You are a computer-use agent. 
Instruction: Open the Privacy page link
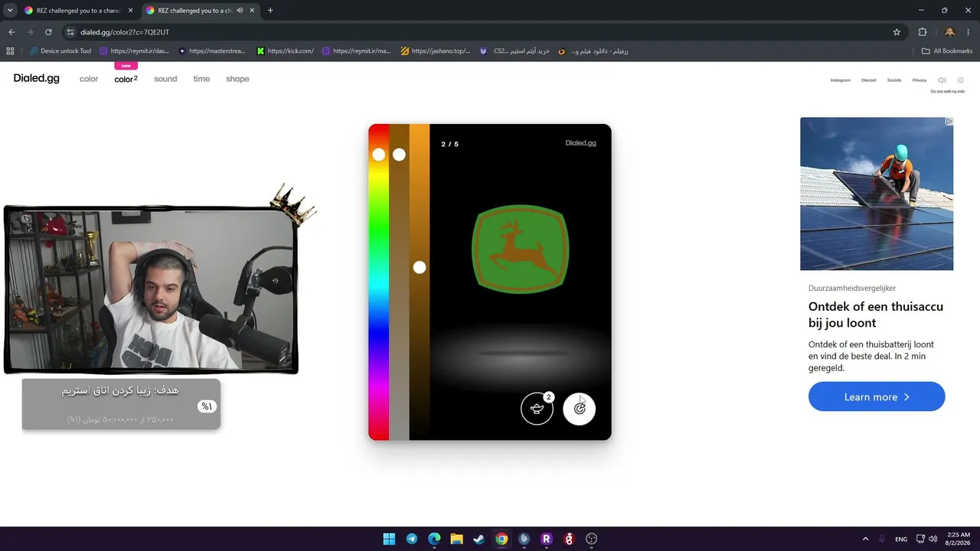[x=920, y=80]
